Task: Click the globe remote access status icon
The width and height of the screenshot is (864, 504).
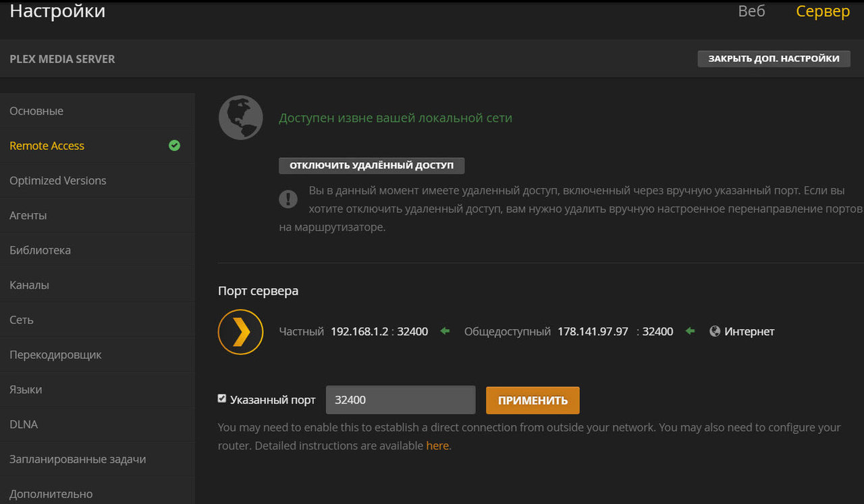Action: pos(240,118)
